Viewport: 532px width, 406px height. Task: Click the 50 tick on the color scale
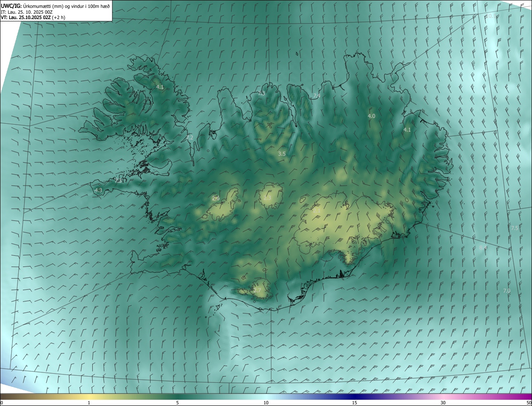(x=529, y=403)
